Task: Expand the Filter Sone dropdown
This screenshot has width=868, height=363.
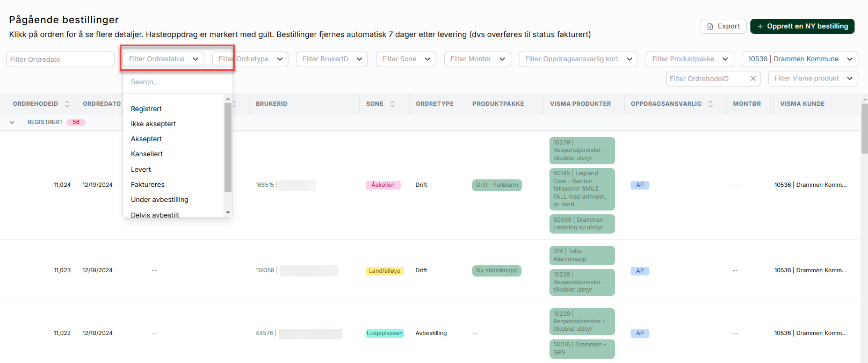Action: point(406,59)
